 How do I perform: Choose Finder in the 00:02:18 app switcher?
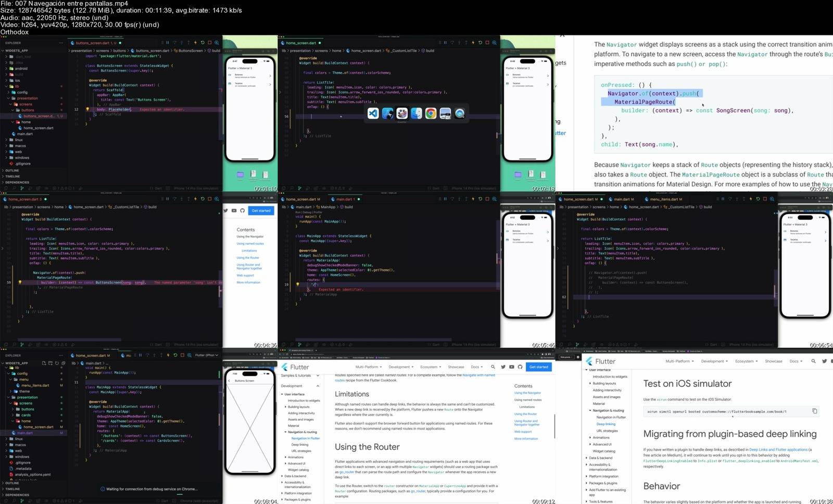[x=416, y=114]
